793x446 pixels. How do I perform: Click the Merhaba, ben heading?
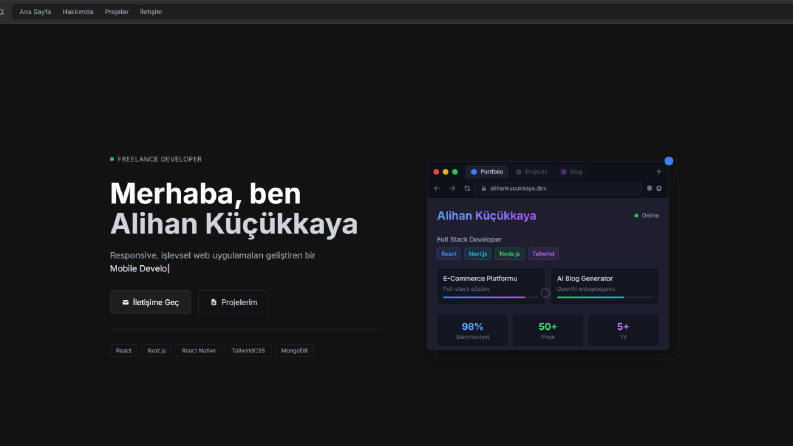click(205, 194)
